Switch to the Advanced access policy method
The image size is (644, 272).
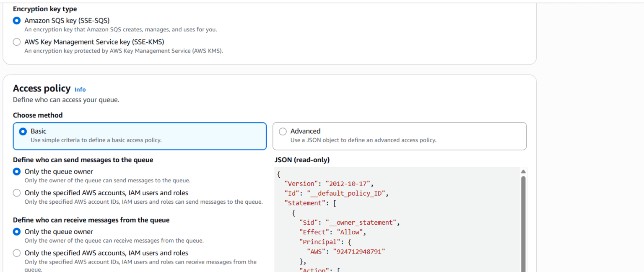tap(283, 131)
